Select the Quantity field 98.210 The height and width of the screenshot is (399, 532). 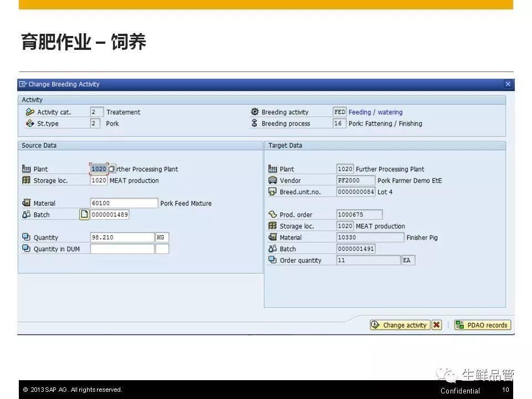click(122, 238)
